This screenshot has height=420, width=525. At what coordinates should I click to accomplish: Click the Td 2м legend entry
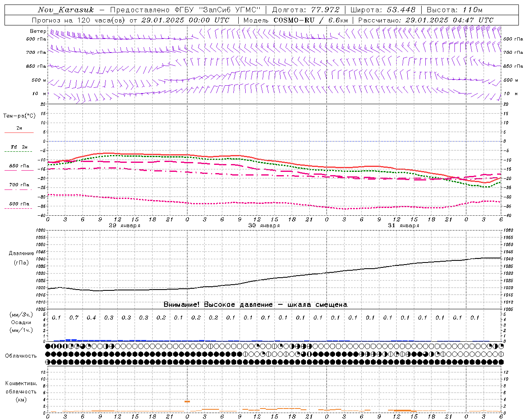pos(19,147)
